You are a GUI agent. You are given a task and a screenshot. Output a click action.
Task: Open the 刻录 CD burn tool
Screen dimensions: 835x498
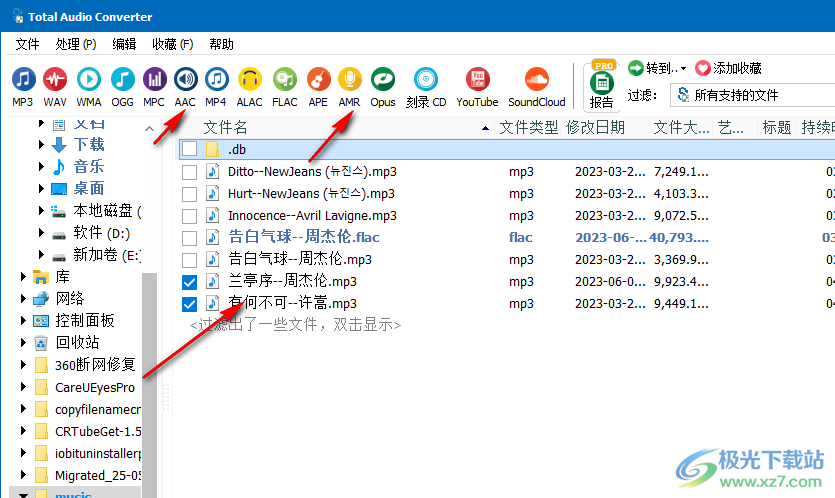click(x=425, y=87)
